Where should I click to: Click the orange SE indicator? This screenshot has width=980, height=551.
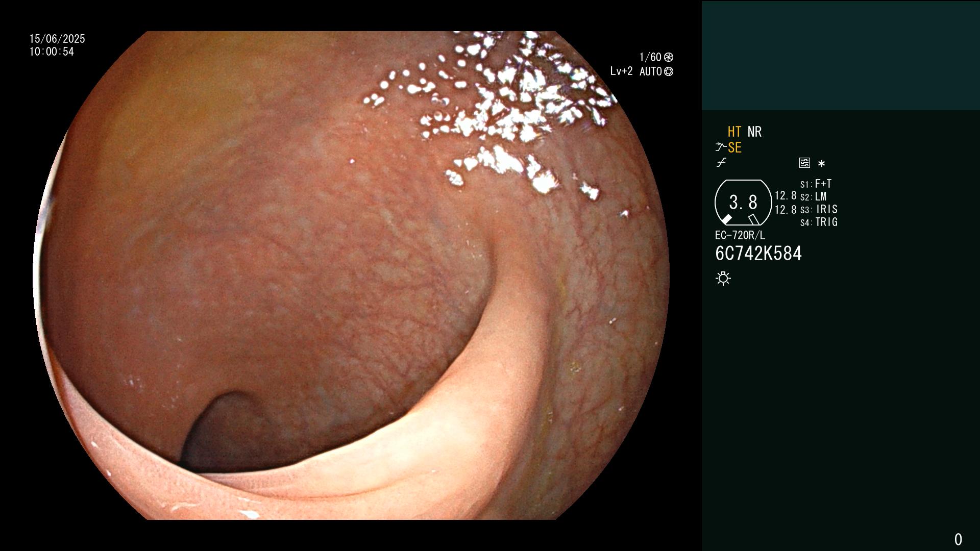(734, 148)
